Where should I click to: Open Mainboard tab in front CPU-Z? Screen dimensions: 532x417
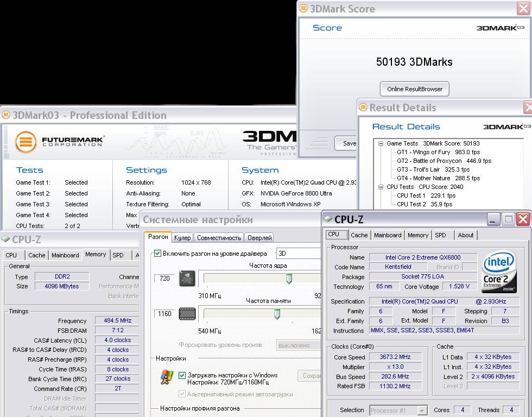pyautogui.click(x=388, y=235)
